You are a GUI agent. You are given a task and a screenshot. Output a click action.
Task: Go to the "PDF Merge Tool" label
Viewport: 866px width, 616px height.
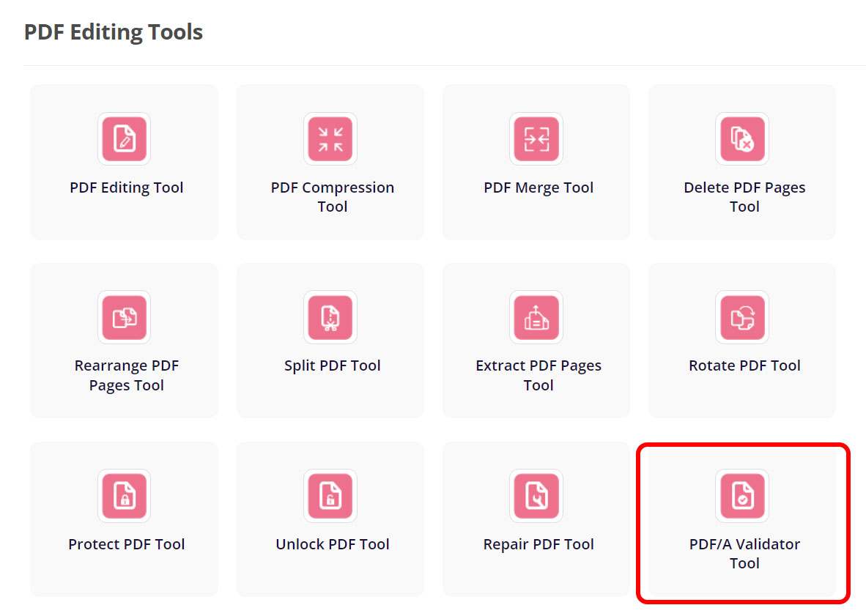(539, 188)
